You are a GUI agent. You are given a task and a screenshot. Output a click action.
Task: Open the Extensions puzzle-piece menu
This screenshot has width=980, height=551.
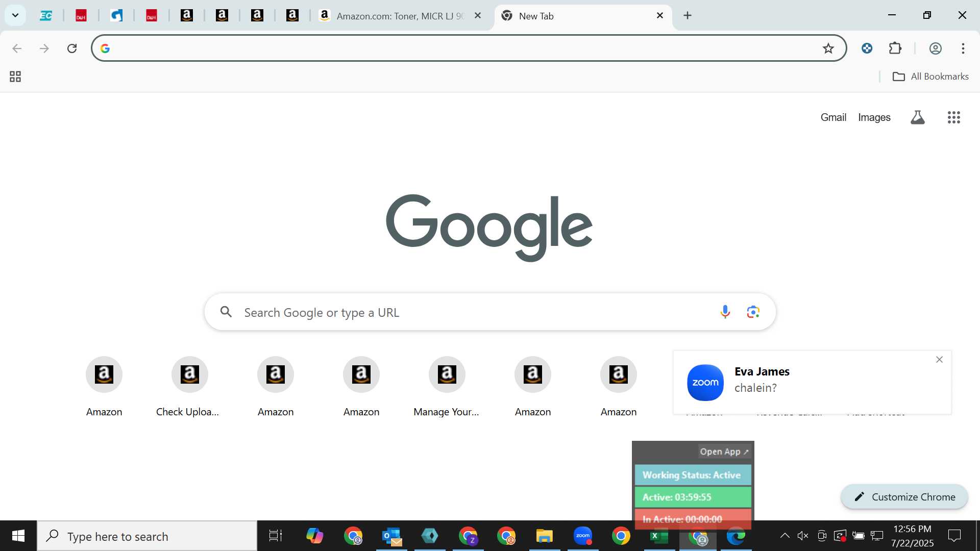point(895,48)
